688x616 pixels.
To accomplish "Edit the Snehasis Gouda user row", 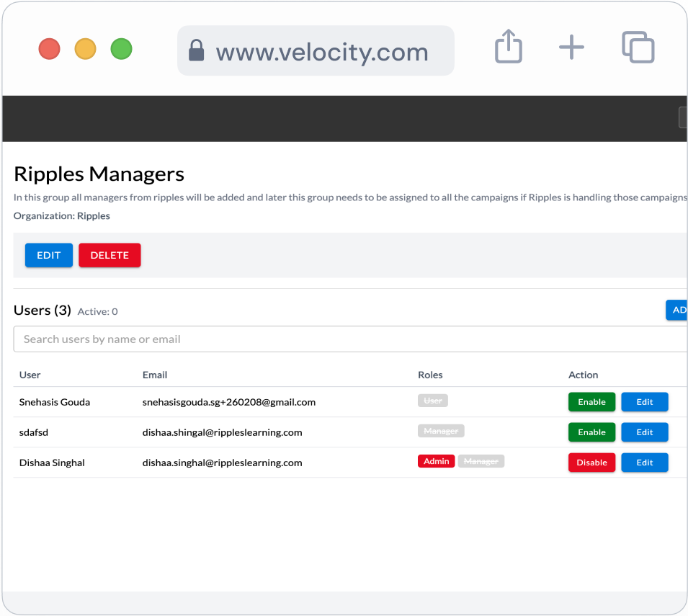I will point(644,402).
